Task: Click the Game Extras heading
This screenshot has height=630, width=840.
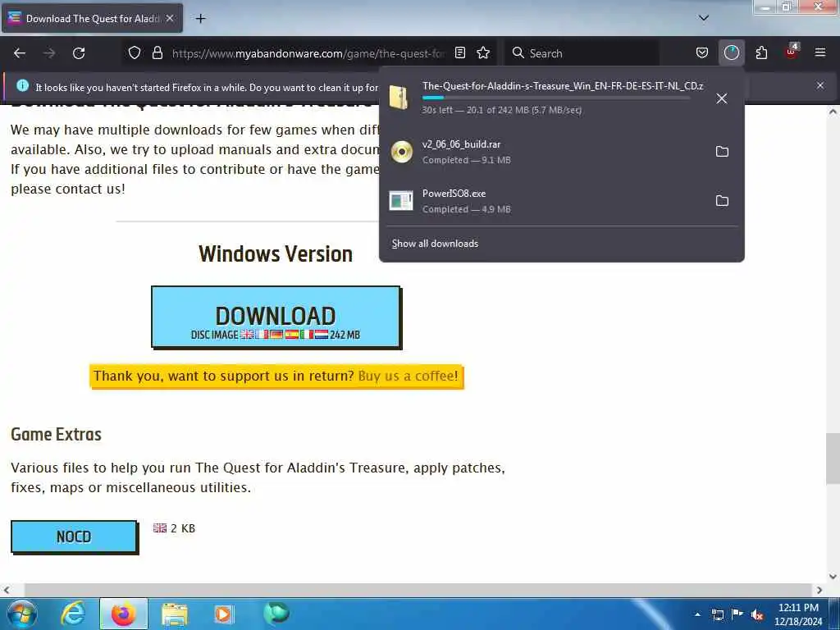Action: pyautogui.click(x=56, y=434)
